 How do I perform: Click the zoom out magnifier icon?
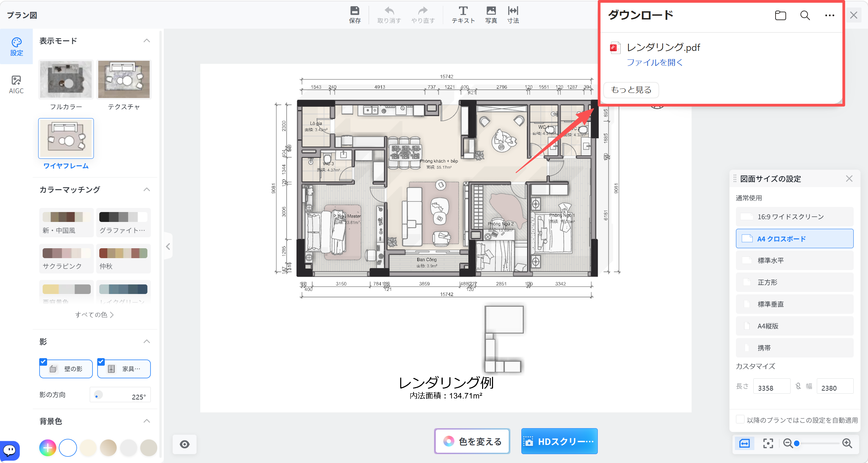click(x=788, y=443)
